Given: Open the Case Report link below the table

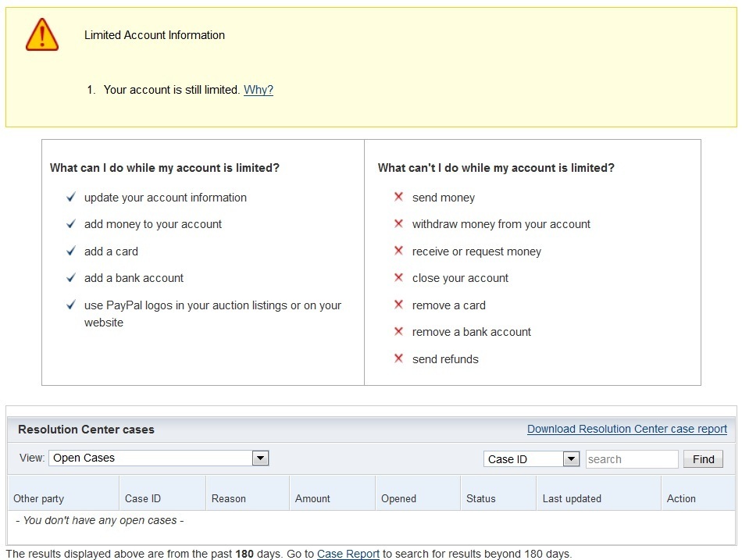Looking at the screenshot, I should point(348,554).
